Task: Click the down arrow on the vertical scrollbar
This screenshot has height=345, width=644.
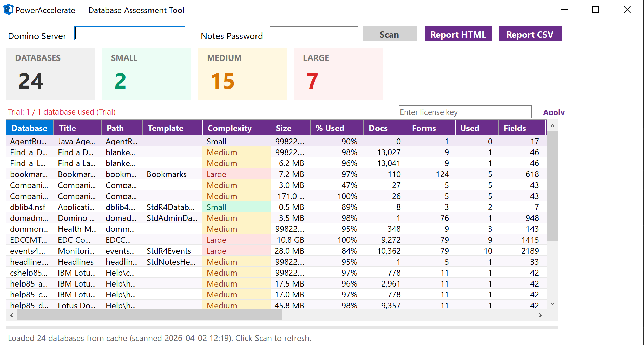Action: [552, 303]
